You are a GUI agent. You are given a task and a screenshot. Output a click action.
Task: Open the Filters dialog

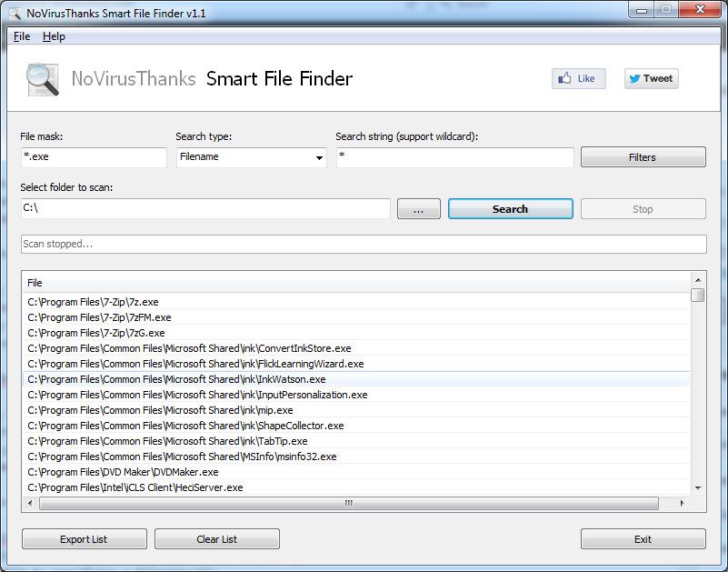pos(643,157)
